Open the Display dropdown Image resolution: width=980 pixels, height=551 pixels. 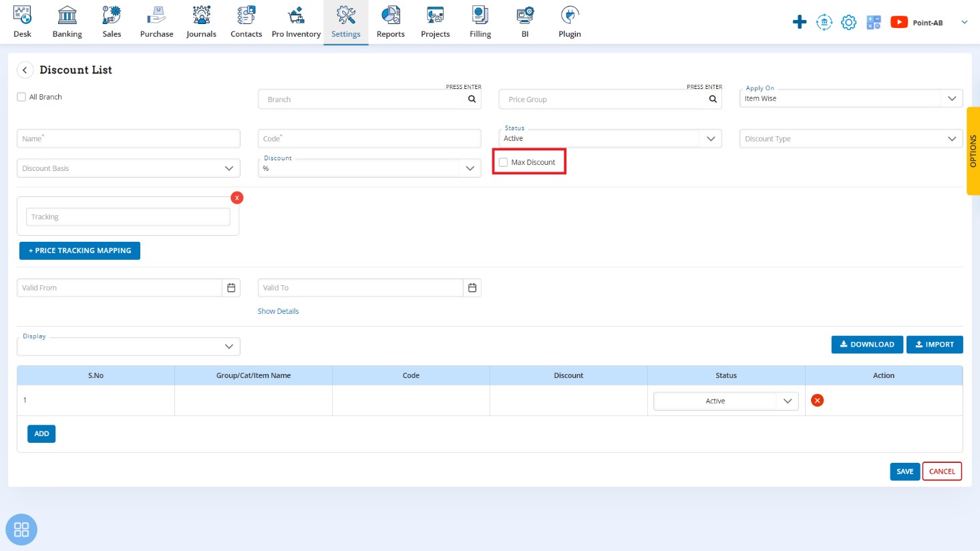128,347
